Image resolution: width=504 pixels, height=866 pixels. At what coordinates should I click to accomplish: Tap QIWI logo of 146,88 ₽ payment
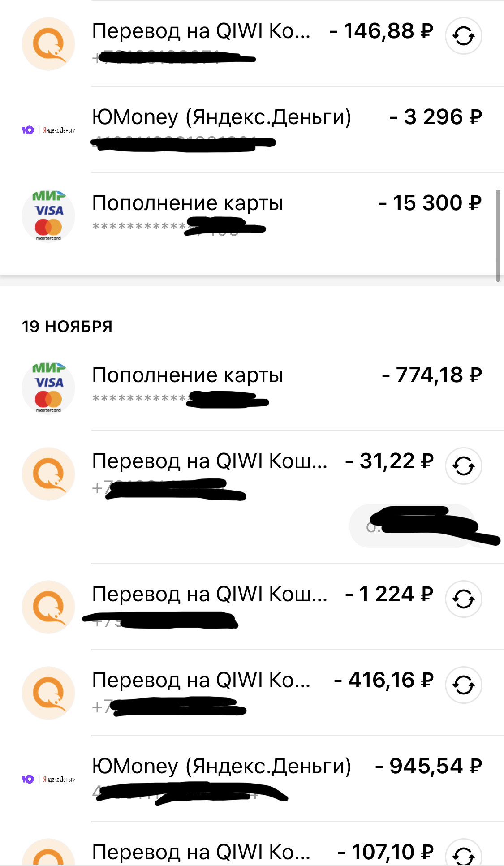point(48,44)
